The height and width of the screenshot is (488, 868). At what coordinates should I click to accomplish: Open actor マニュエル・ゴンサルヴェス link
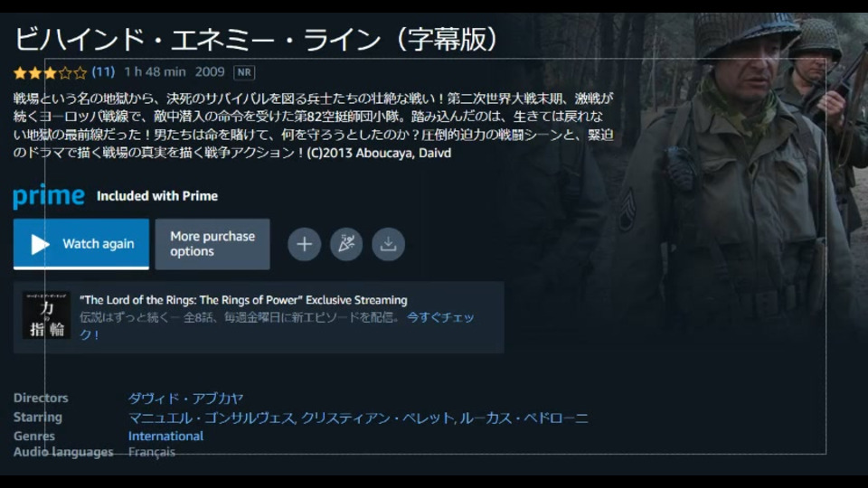click(x=212, y=418)
